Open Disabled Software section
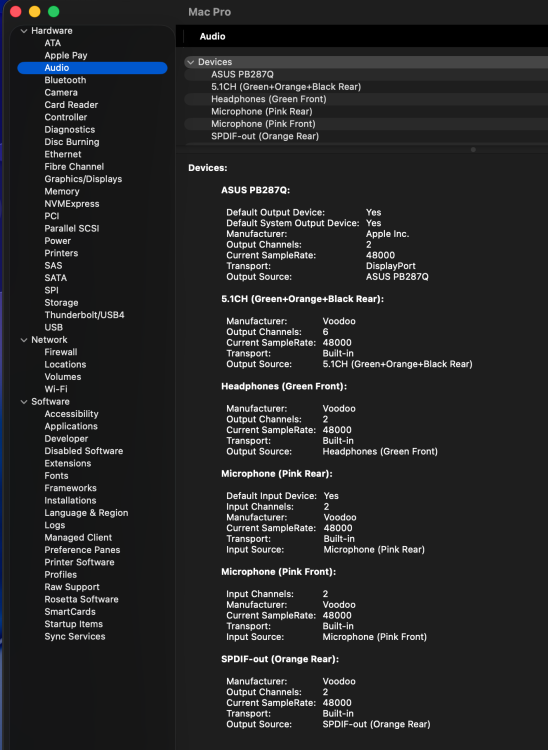 point(84,451)
